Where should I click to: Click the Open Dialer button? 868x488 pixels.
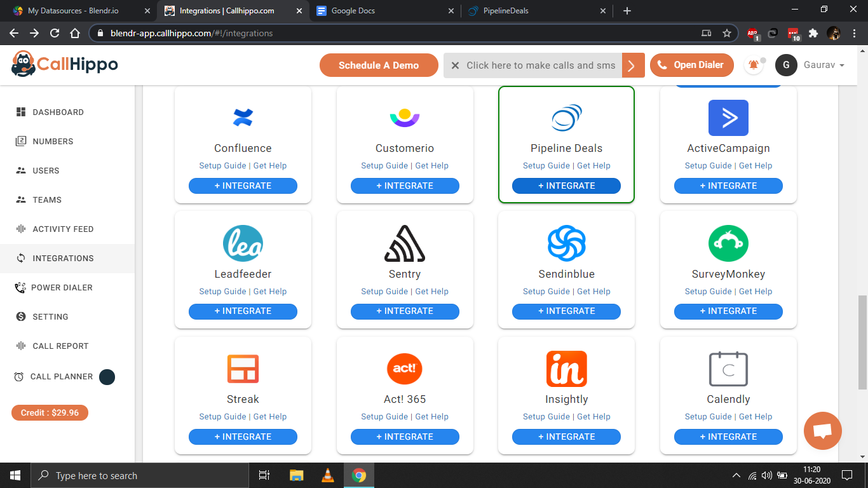point(691,65)
